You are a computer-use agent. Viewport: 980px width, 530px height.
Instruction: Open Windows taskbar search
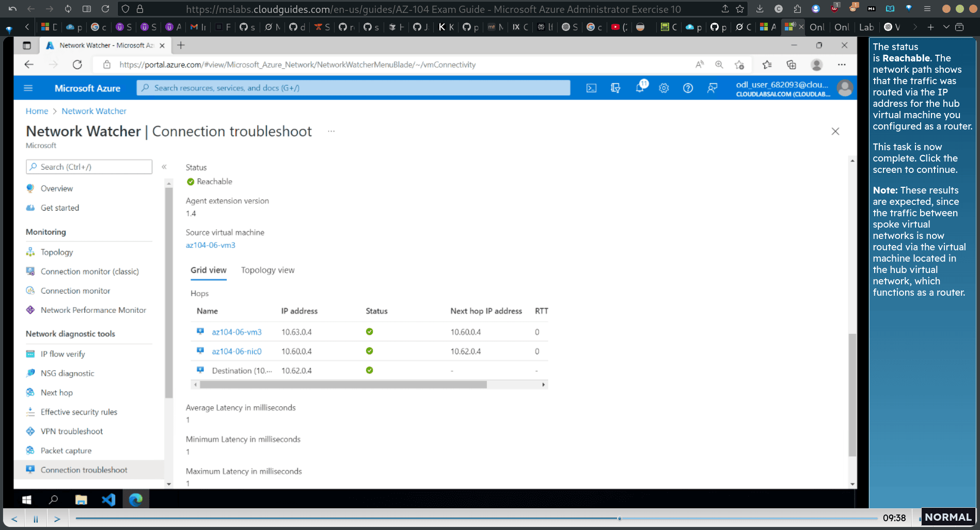pos(53,500)
